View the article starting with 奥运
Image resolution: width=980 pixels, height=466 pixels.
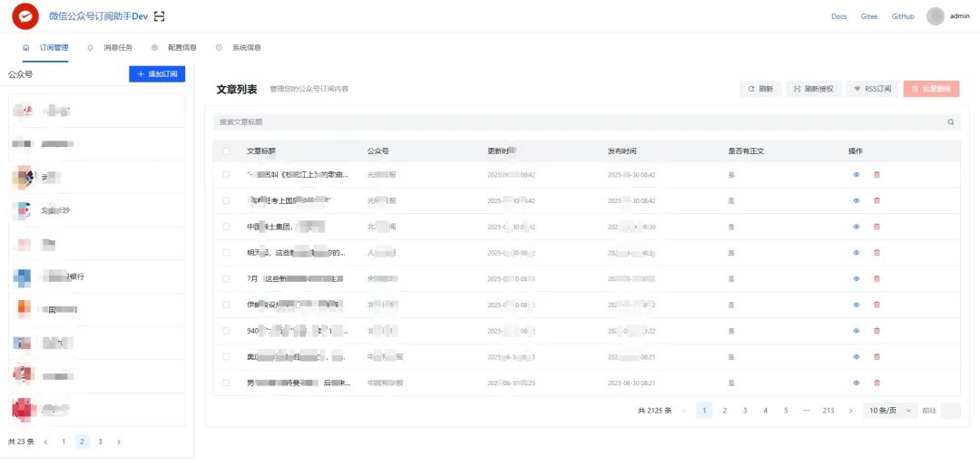point(857,356)
